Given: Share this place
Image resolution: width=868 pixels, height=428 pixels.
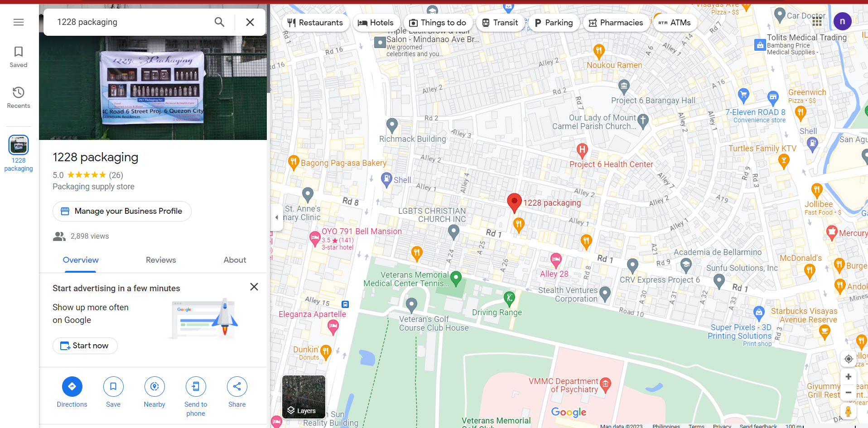Looking at the screenshot, I should point(237,392).
